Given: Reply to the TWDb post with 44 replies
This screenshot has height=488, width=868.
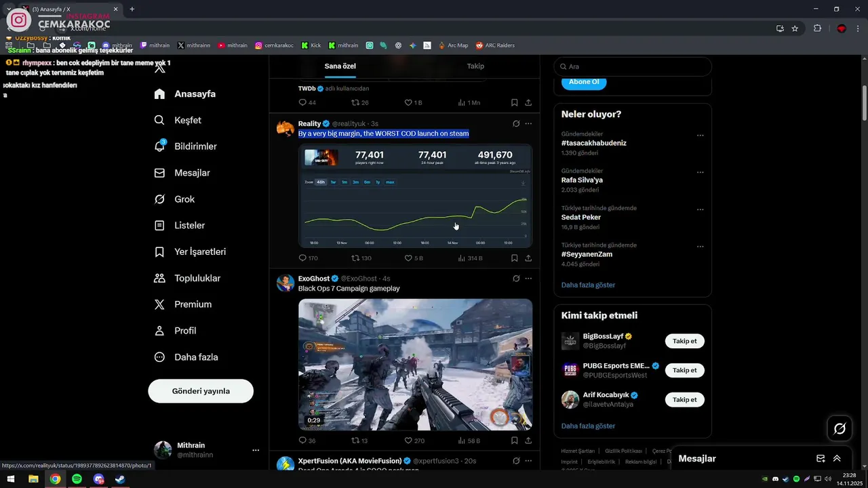Looking at the screenshot, I should pos(307,102).
